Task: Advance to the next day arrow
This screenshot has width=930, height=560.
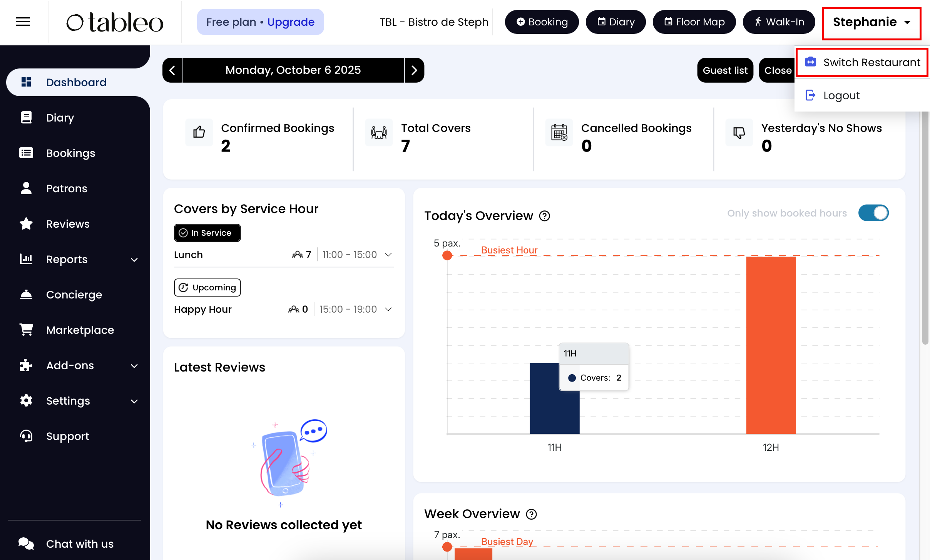Action: point(414,70)
